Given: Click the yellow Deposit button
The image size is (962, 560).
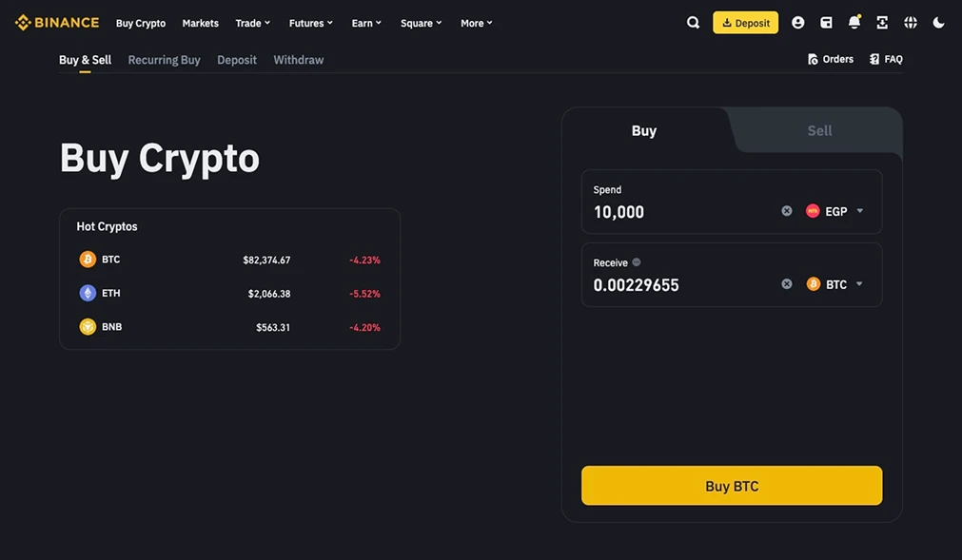Looking at the screenshot, I should click(x=745, y=22).
